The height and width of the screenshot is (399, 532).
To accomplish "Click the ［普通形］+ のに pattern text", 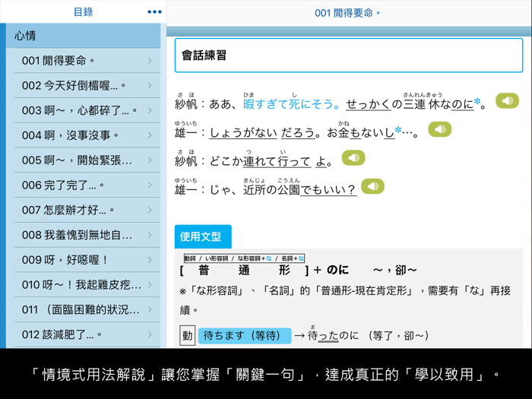I will (x=264, y=270).
